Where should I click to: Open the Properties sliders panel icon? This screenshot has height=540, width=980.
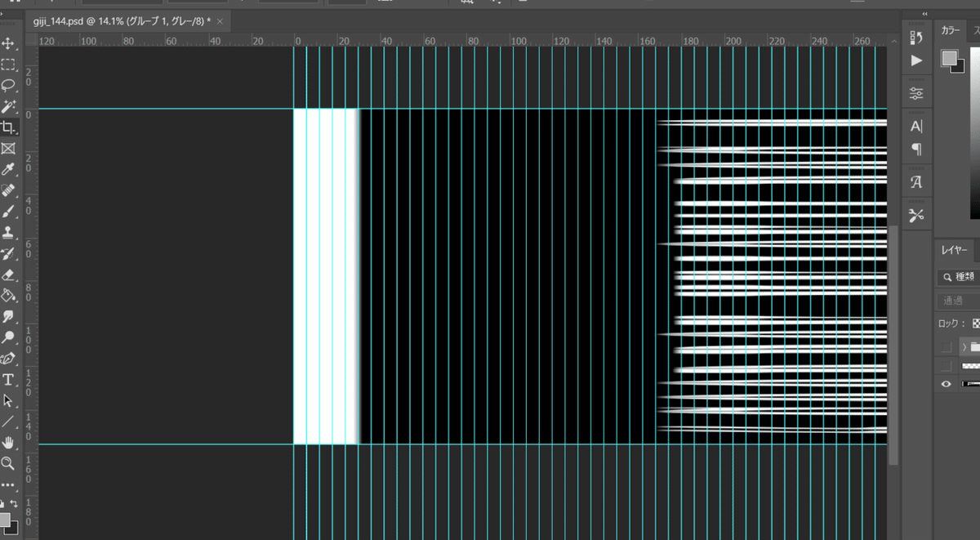916,93
